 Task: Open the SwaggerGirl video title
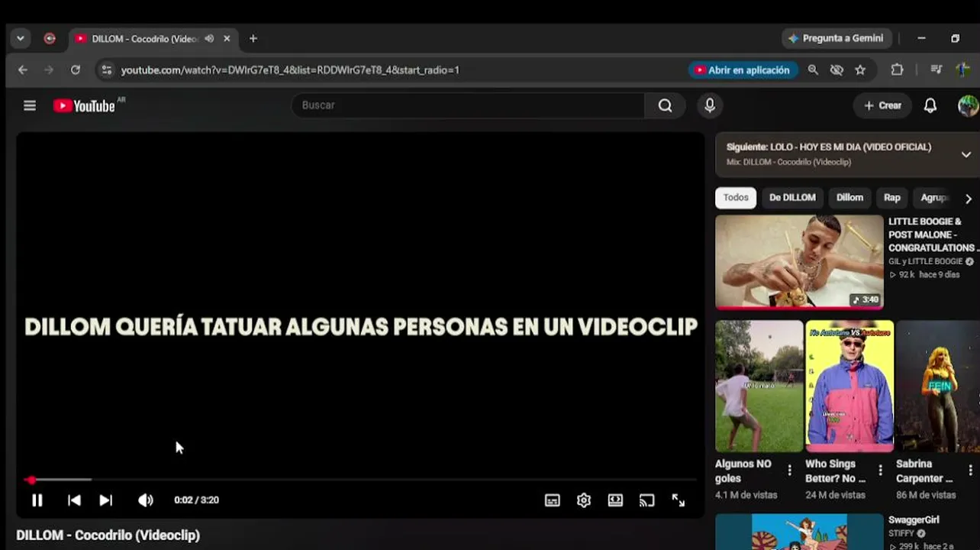coord(914,520)
